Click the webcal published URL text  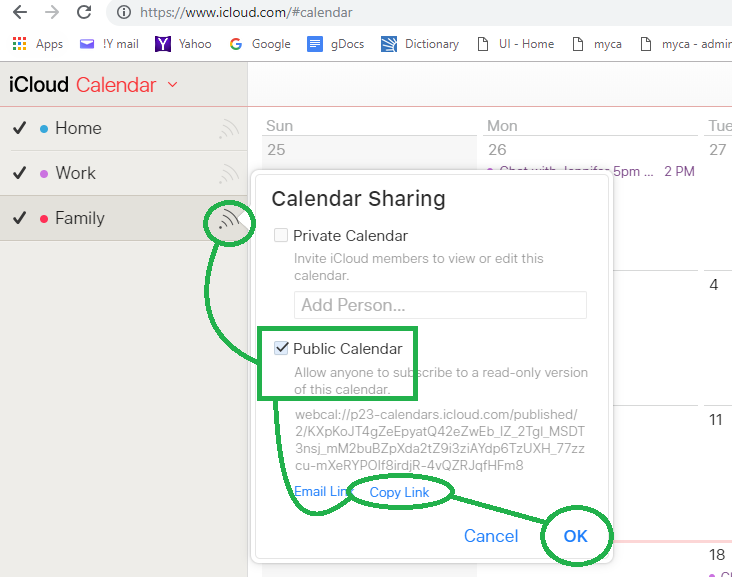point(440,440)
